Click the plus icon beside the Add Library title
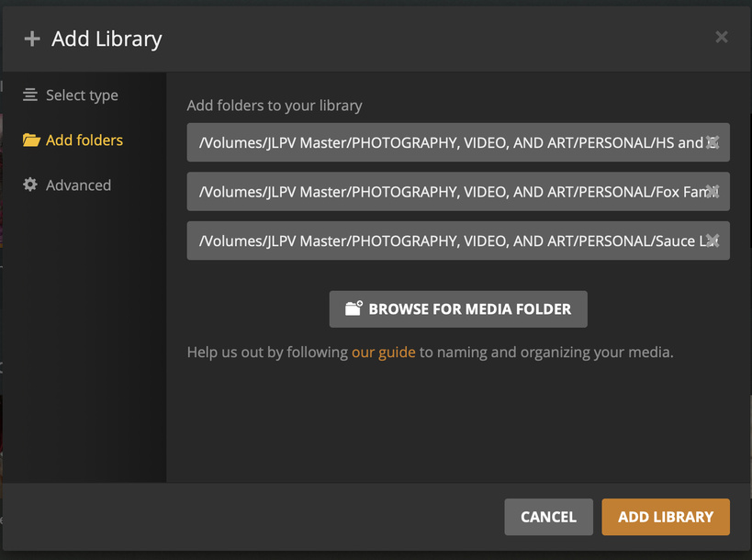This screenshot has width=752, height=560. [x=32, y=39]
